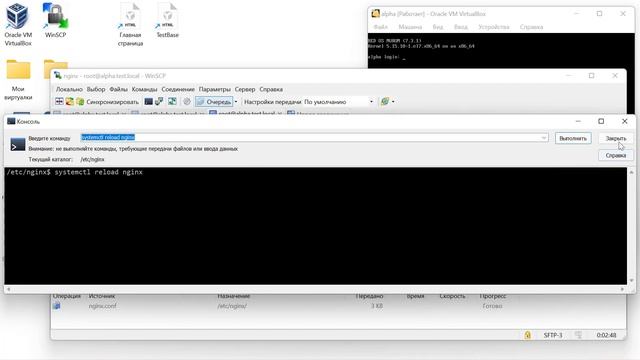This screenshot has width=640, height=360.
Task: Click the console vertical scrollbar down arrow
Action: tap(631, 280)
